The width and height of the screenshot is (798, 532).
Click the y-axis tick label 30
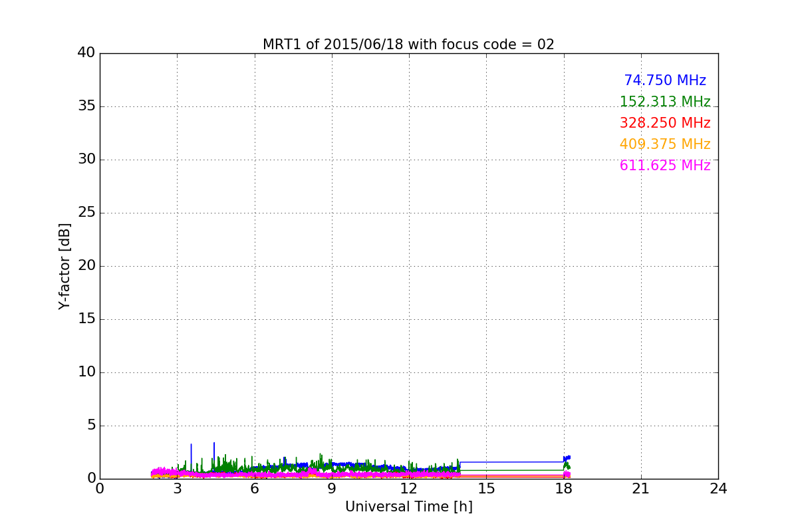tap(86, 159)
